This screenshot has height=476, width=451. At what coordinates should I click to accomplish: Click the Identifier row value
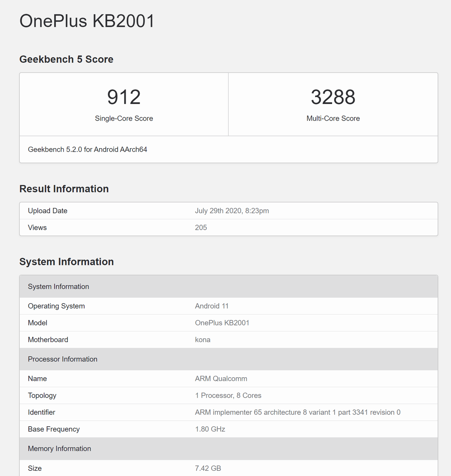tap(297, 412)
